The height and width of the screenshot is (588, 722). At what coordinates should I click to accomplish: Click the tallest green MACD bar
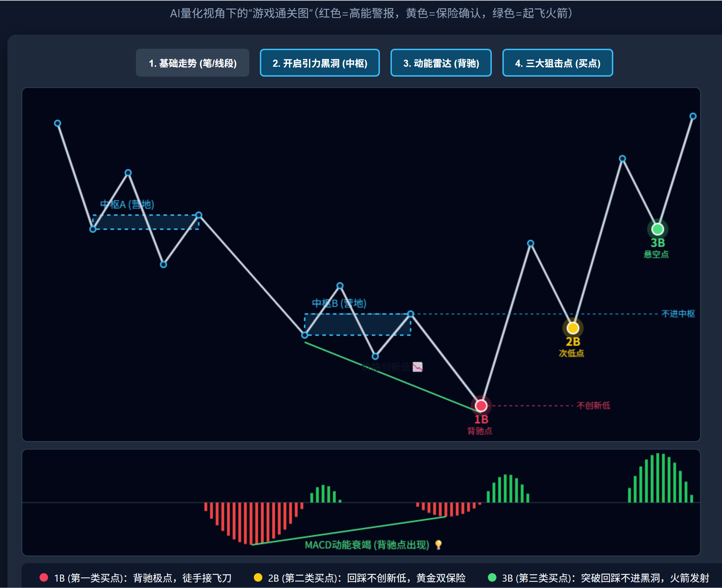pos(658,477)
